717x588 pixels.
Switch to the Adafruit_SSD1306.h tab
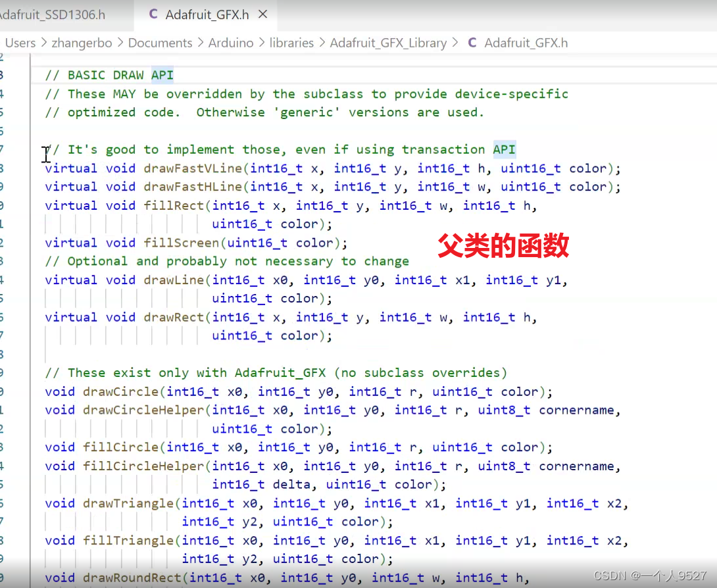(53, 14)
